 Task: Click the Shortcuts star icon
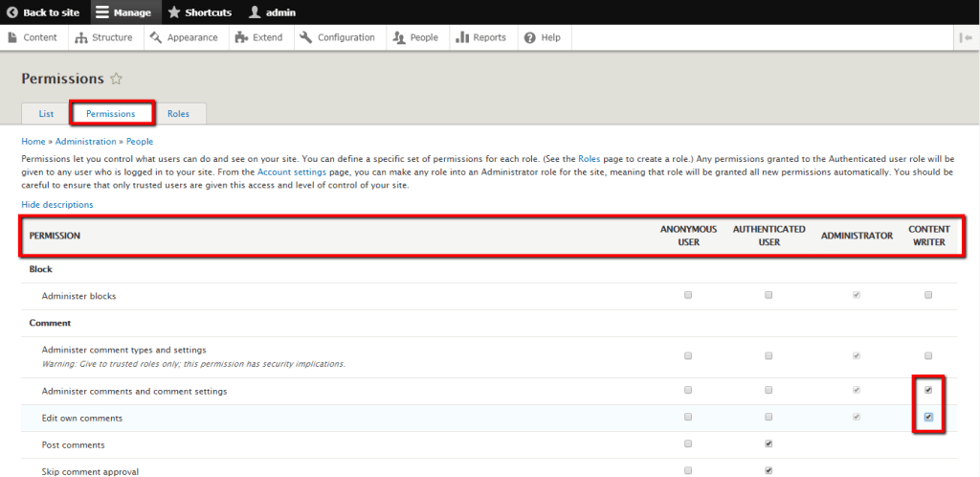(174, 12)
